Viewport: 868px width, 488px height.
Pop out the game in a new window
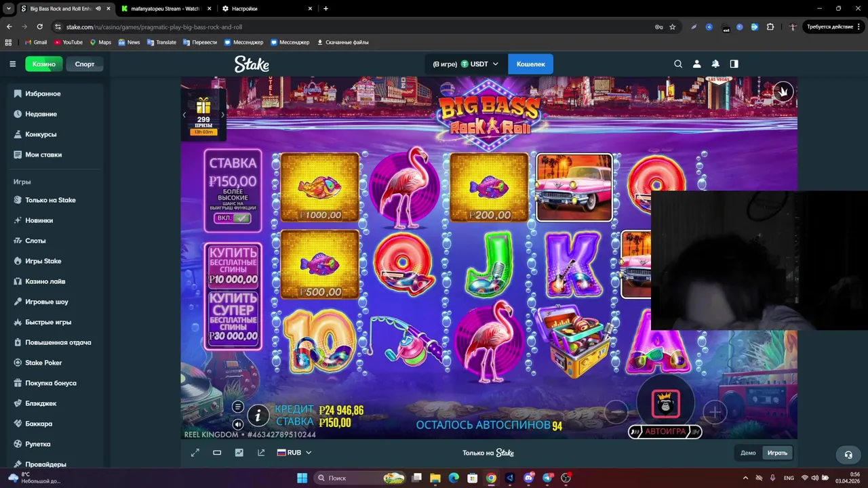(x=261, y=453)
